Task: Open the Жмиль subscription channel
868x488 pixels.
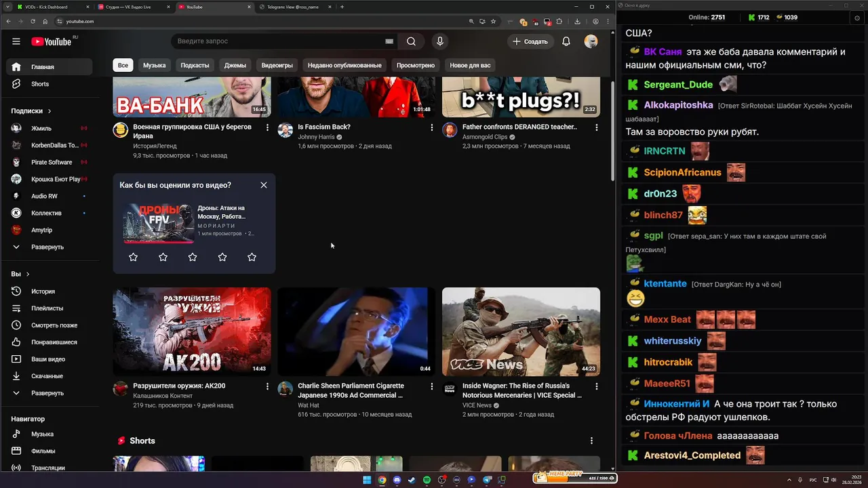Action: [x=50, y=128]
